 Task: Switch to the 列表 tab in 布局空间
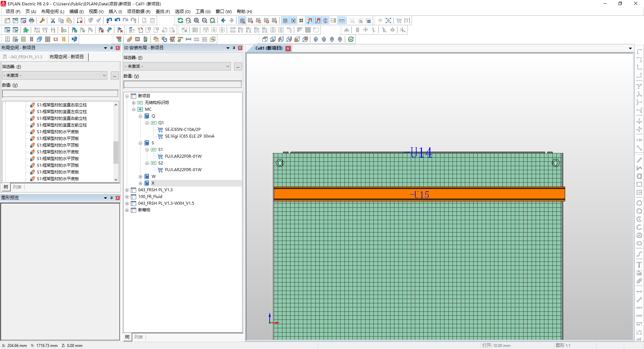[17, 187]
